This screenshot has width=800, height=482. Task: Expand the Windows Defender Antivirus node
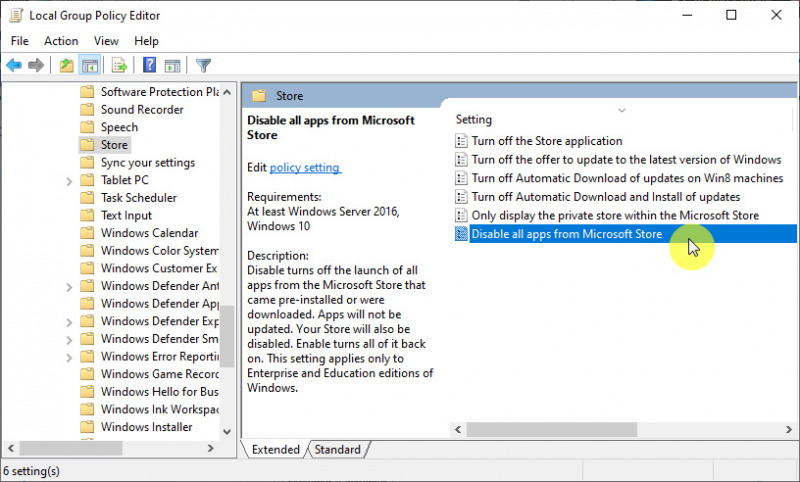point(69,287)
